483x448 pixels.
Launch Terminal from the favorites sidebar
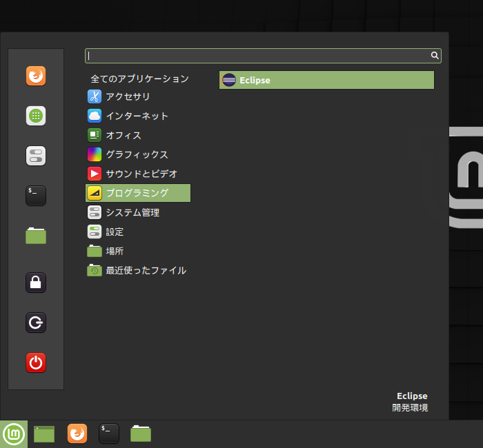point(36,196)
